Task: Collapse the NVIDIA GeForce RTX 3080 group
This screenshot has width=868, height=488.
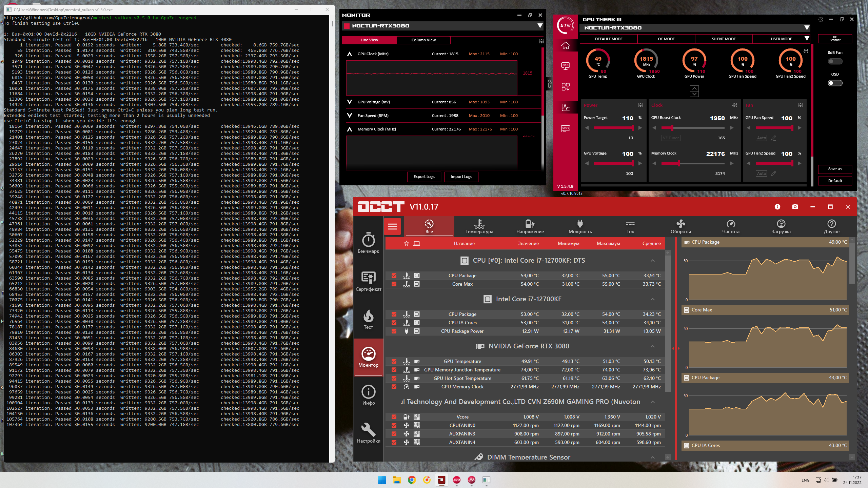Action: tap(652, 346)
